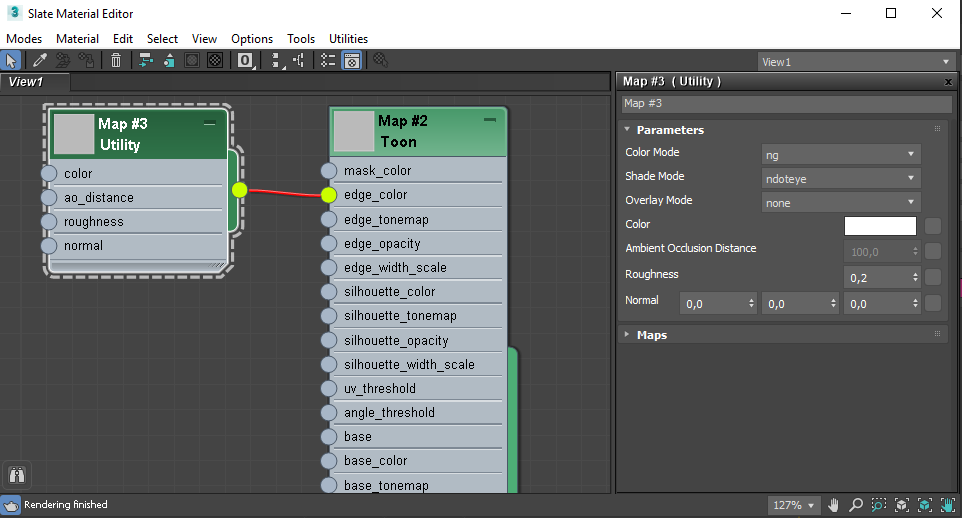
Task: Click the binoculars search icon in view
Action: point(17,474)
